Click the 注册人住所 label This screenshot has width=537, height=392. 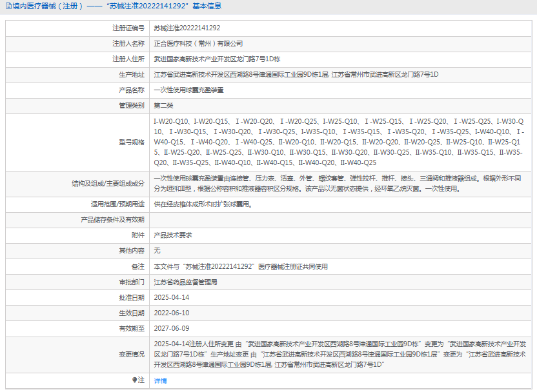point(128,59)
